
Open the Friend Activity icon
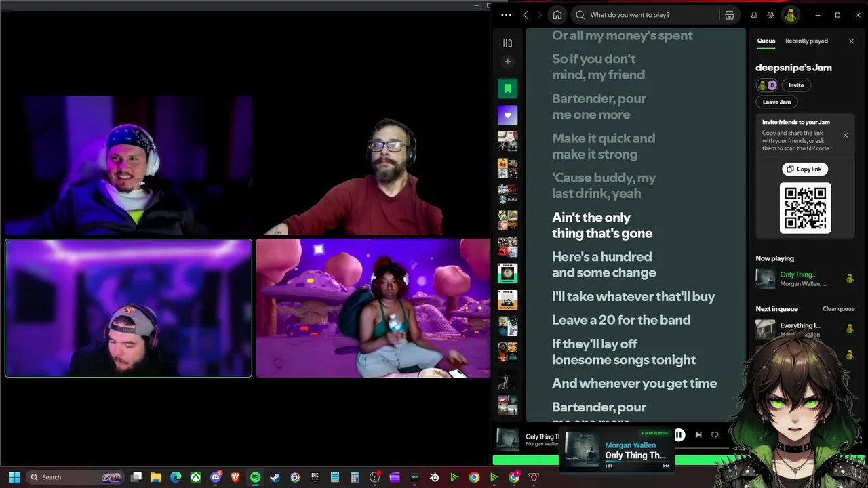click(x=770, y=15)
